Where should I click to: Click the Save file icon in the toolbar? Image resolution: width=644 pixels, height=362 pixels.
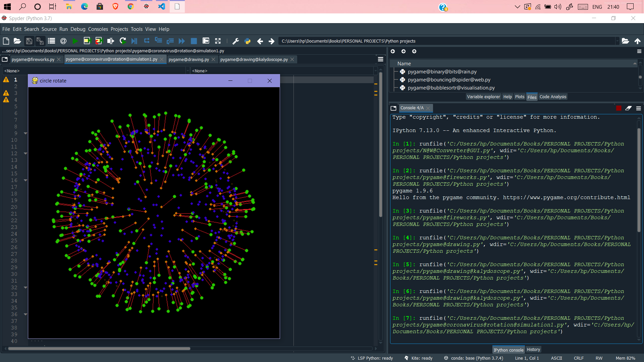[29, 41]
